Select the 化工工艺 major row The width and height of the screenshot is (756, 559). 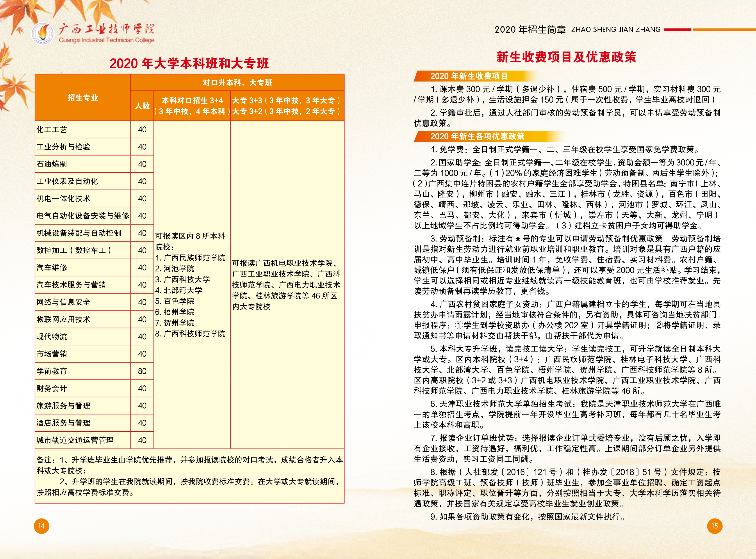point(94,130)
